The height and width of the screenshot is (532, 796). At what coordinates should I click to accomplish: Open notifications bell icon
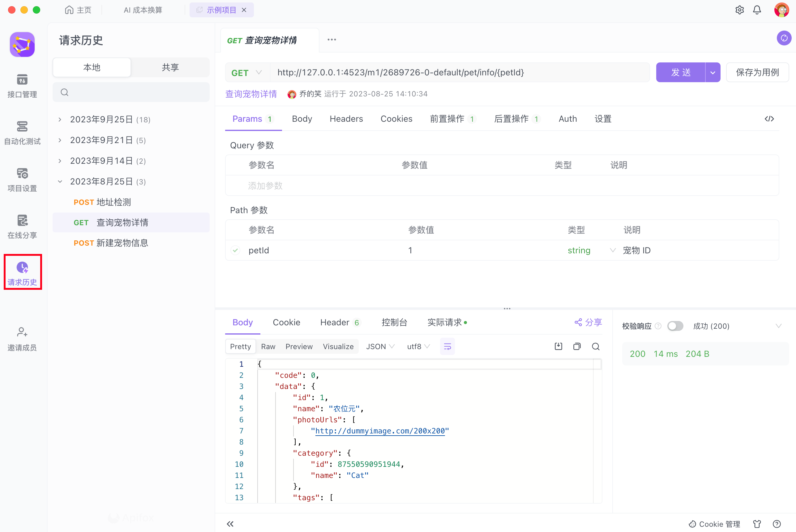757,10
